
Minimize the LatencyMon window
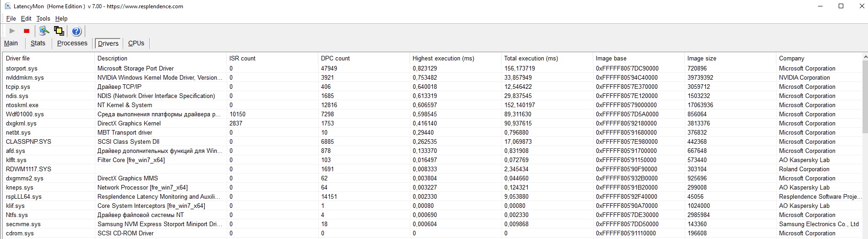tap(820, 6)
